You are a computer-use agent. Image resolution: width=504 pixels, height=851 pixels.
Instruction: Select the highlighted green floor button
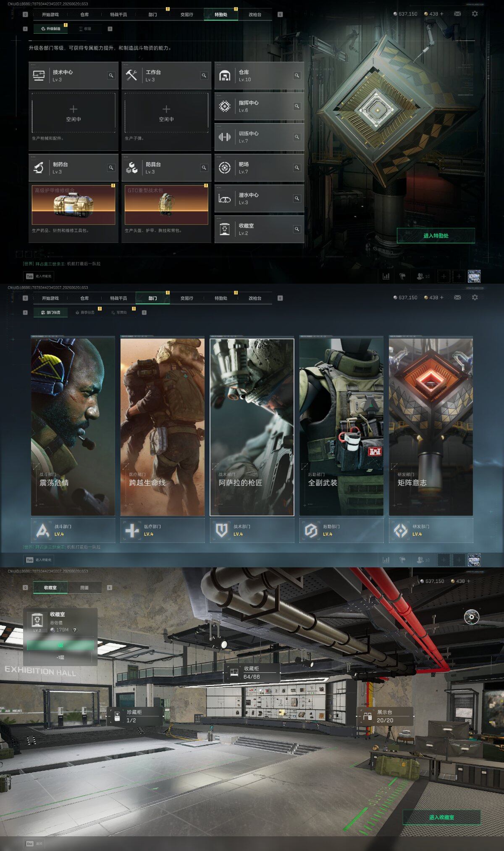tap(60, 645)
